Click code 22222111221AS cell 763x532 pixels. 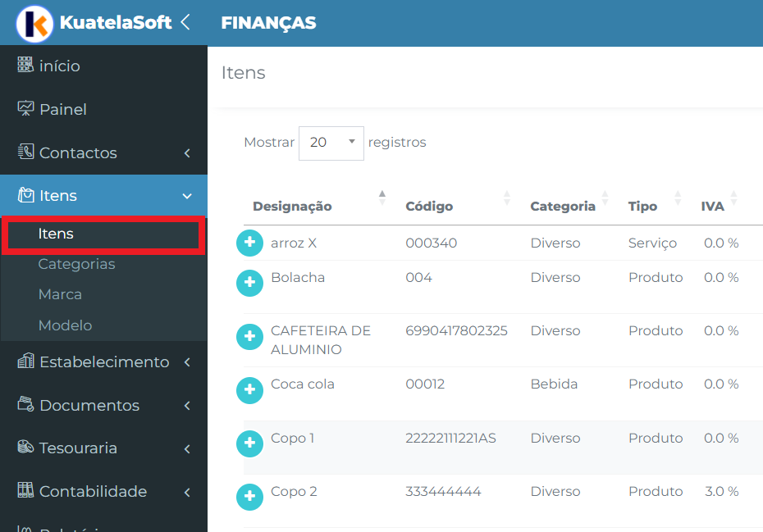[450, 439]
